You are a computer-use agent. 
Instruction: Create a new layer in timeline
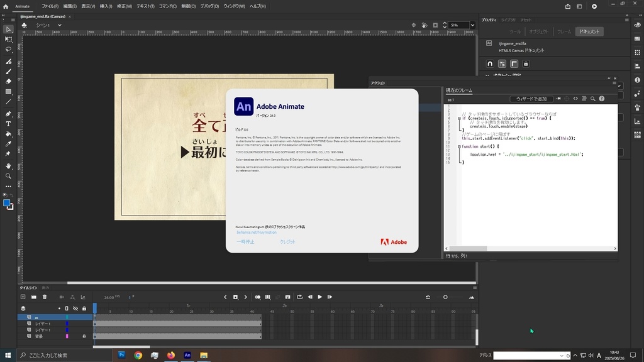pos(23,297)
